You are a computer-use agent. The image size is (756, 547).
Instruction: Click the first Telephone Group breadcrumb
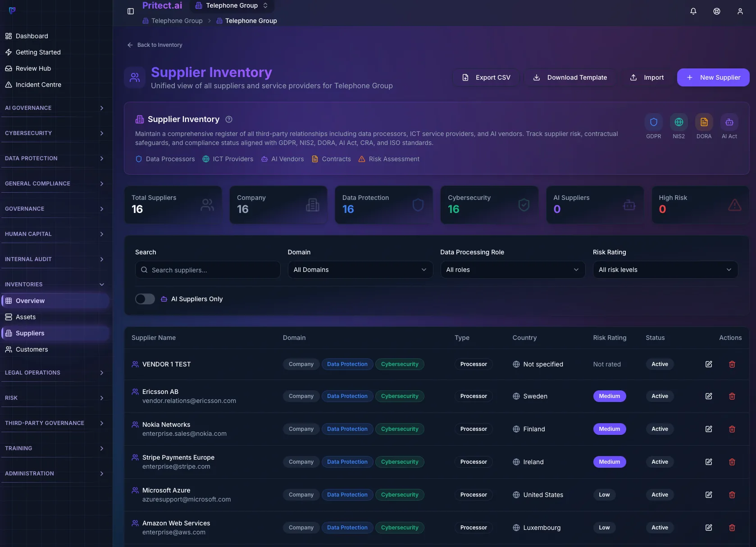point(173,21)
